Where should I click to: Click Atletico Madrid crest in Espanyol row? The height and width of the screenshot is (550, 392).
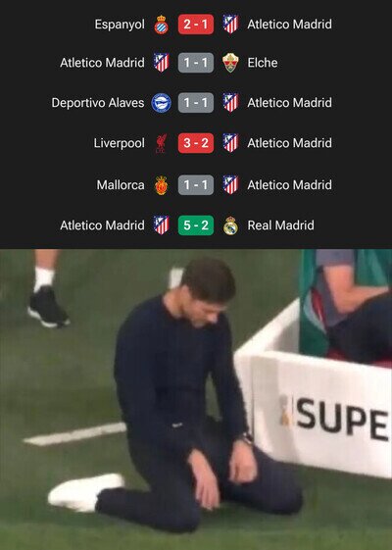pos(230,24)
